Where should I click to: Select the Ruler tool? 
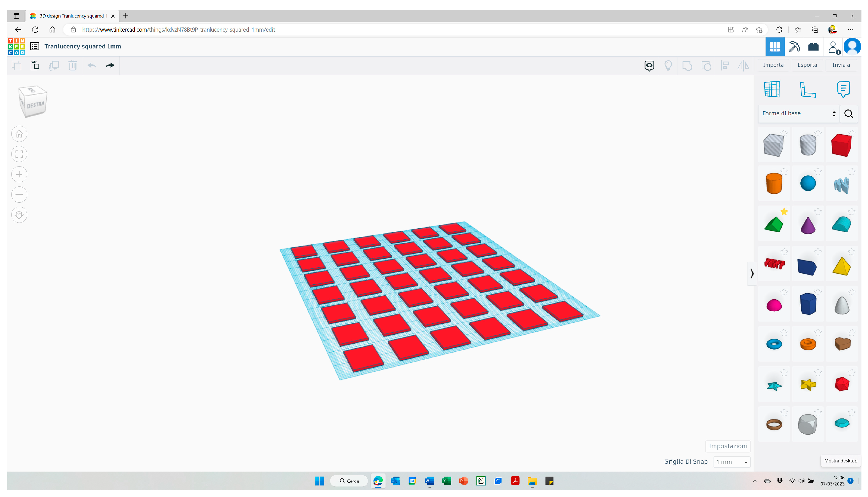tap(807, 90)
